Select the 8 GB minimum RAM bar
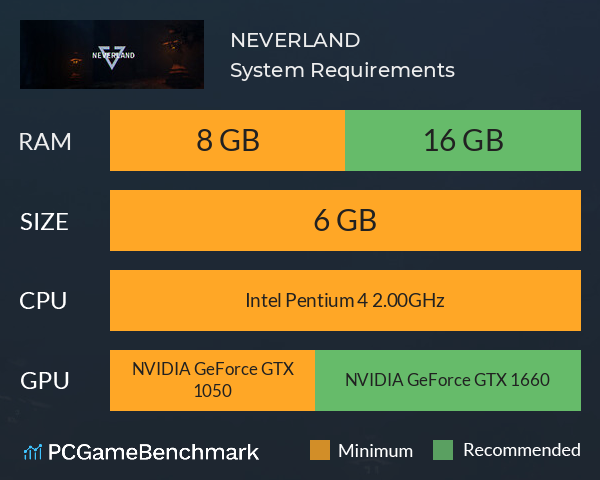Image resolution: width=600 pixels, height=480 pixels. click(x=227, y=140)
